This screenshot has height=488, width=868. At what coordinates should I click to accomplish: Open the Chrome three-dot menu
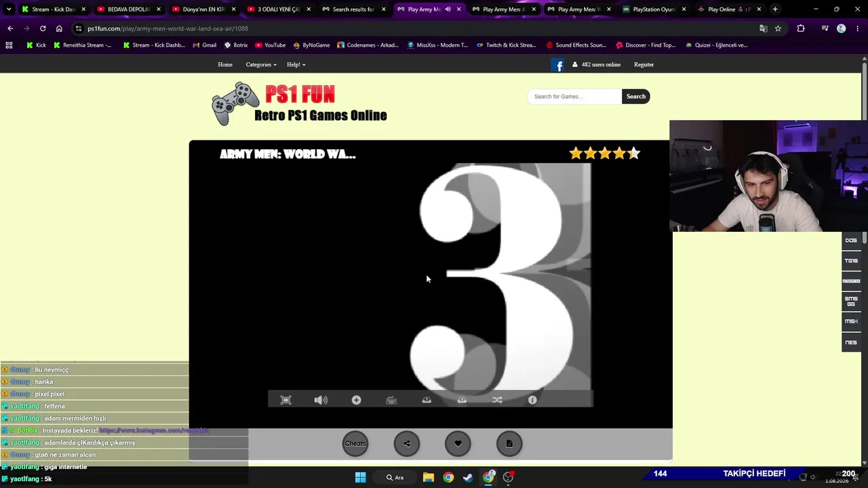click(858, 28)
